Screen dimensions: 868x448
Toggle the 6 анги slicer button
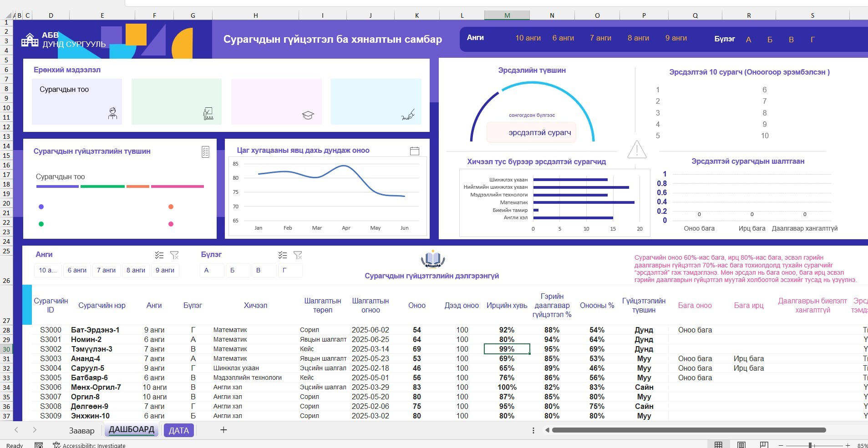click(x=77, y=270)
